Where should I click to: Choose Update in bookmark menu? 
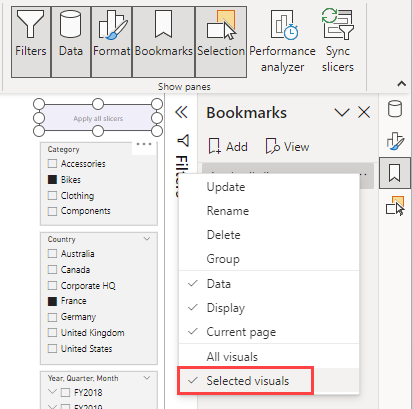[x=269, y=187]
